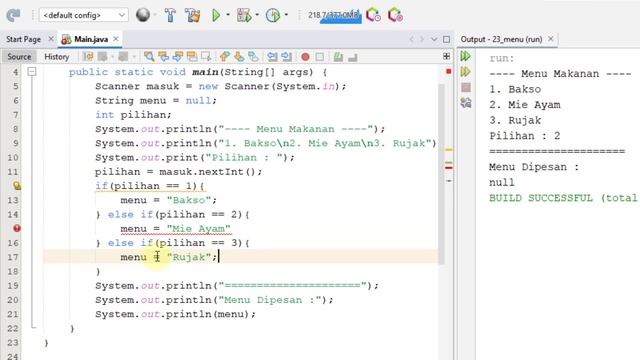Image resolution: width=640 pixels, height=360 pixels.
Task: Run the project with green play icon
Action: pos(216,15)
